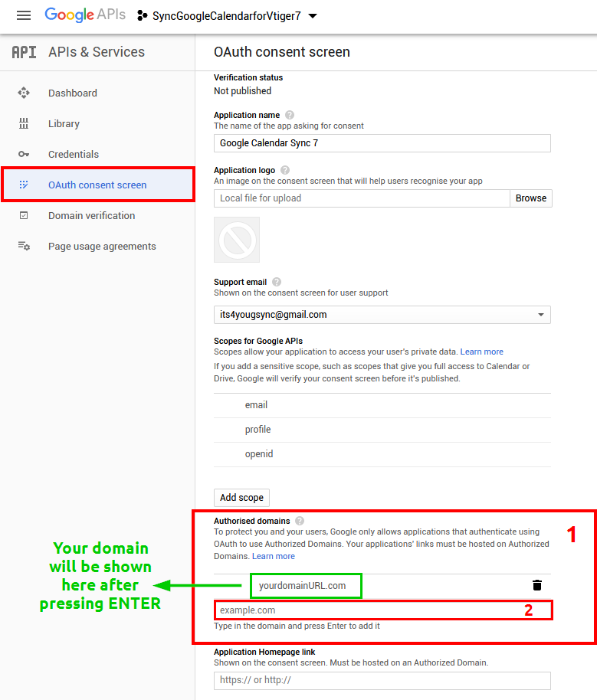
Task: Delete yourdomainURL.com with trash icon
Action: click(537, 585)
